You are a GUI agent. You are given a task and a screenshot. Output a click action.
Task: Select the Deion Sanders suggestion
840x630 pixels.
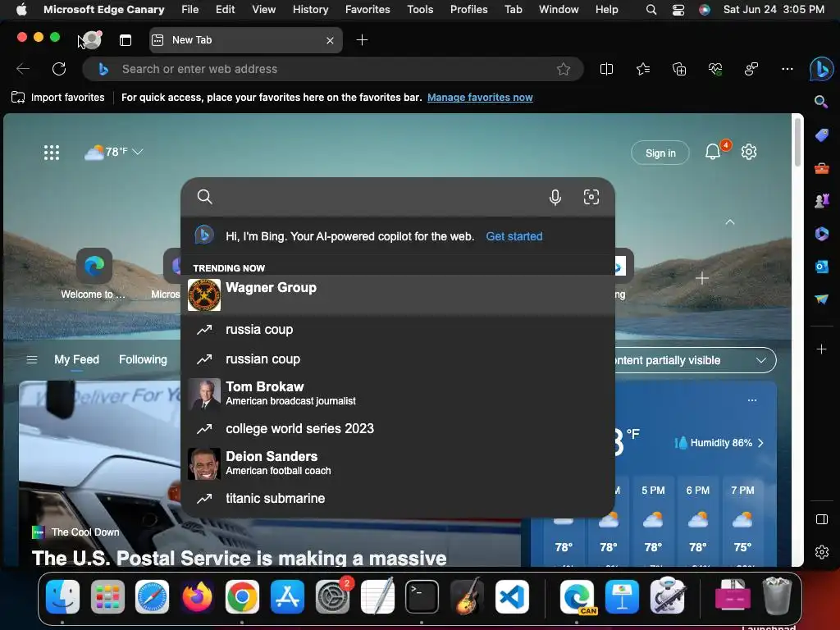pos(398,463)
